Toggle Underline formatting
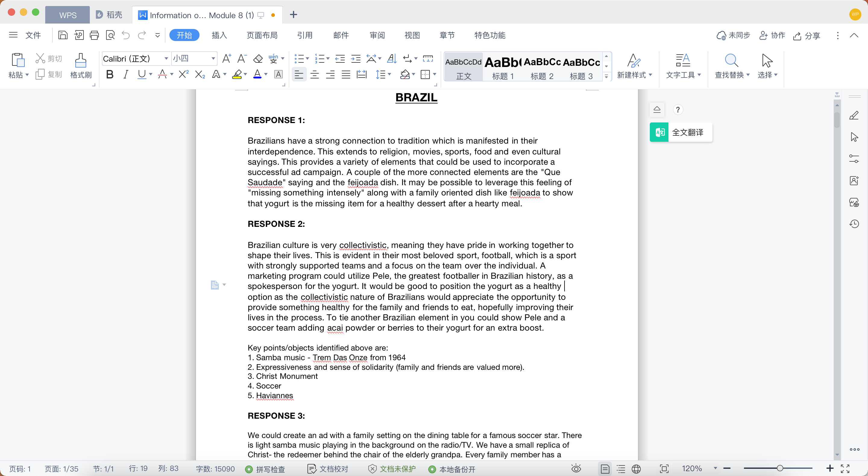This screenshot has width=868, height=476. (142, 74)
